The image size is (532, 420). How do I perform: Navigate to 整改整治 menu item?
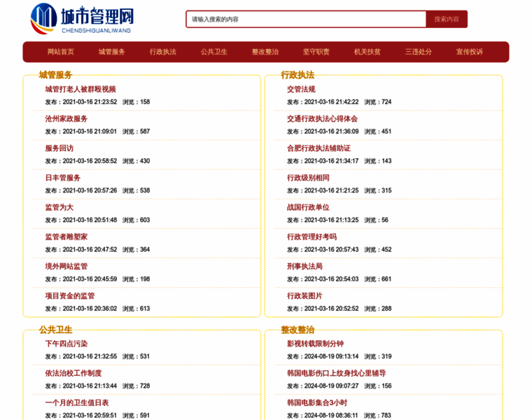[x=265, y=52]
